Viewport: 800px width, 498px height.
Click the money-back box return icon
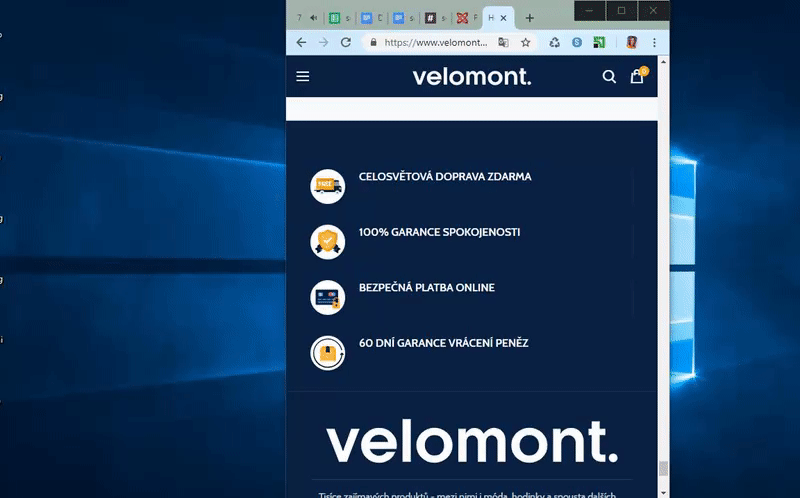coord(328,353)
